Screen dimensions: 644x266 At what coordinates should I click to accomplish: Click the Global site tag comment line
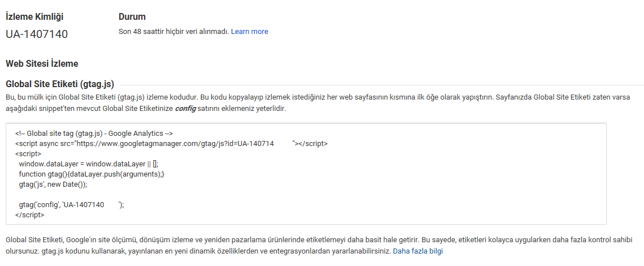pos(94,134)
